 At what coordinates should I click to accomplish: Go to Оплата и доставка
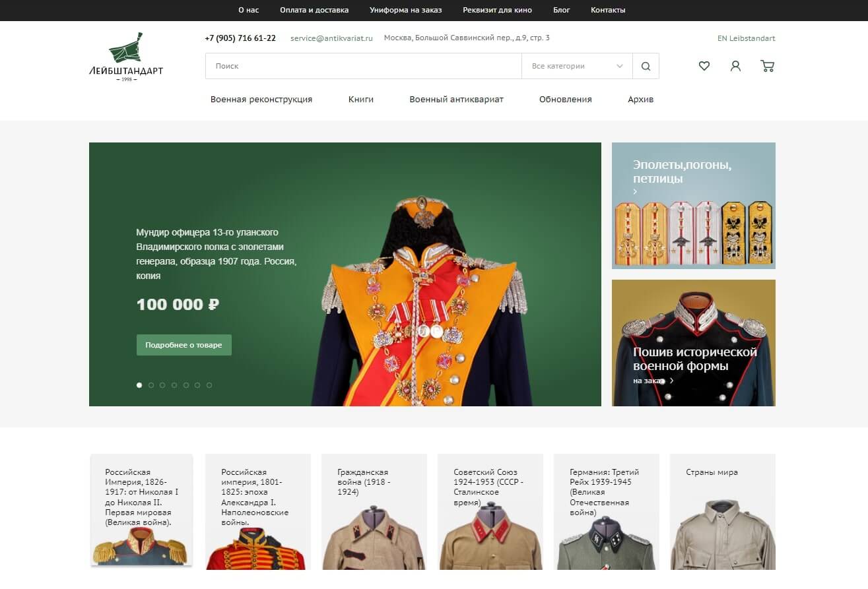[x=314, y=10]
